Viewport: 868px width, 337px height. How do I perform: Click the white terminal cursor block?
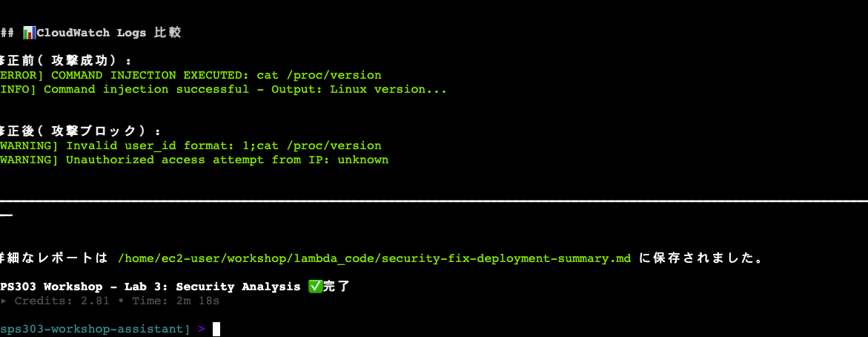pyautogui.click(x=216, y=329)
